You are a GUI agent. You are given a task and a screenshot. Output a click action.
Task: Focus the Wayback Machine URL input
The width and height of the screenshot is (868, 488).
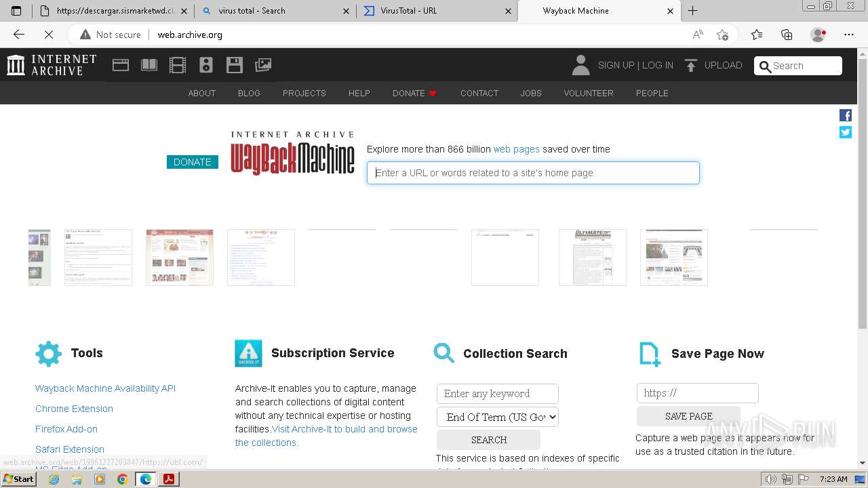533,173
